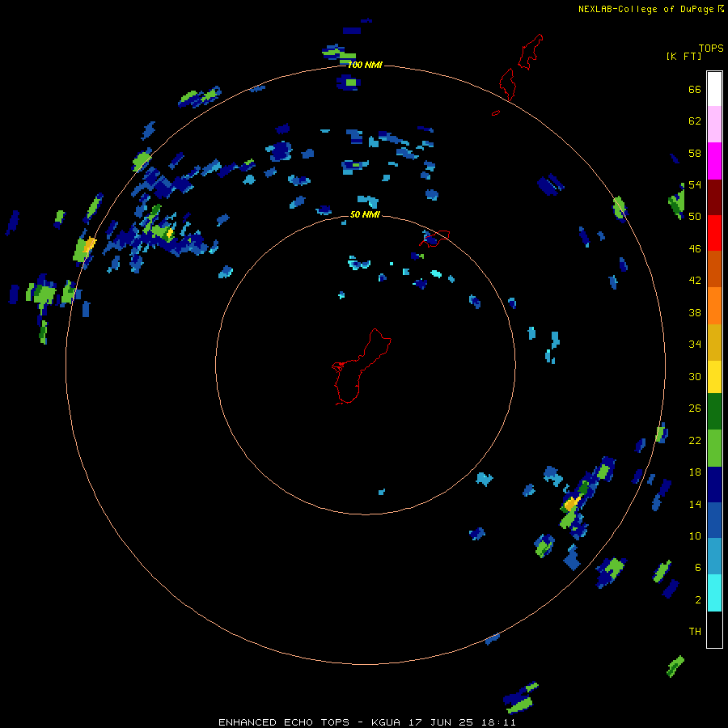Click the 2 legend value

tap(698, 600)
